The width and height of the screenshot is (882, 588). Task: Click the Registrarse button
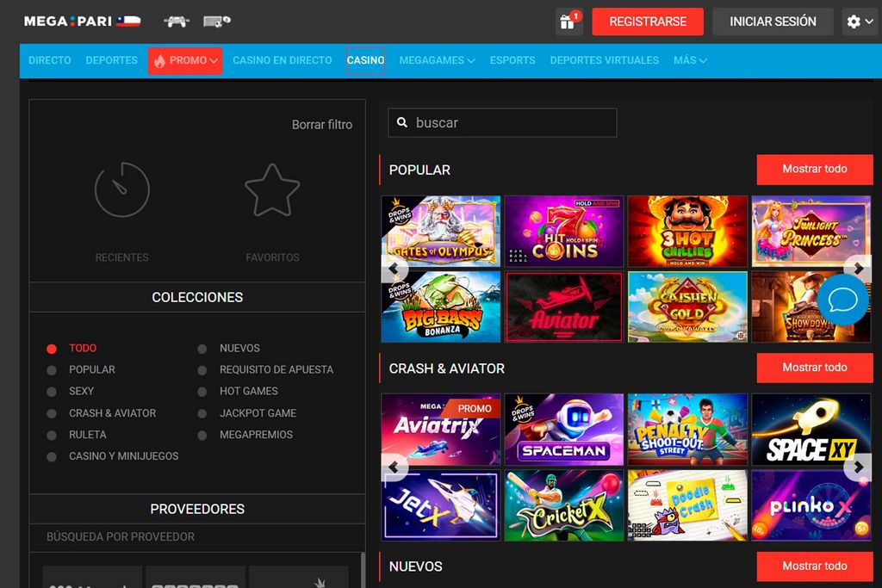click(647, 22)
